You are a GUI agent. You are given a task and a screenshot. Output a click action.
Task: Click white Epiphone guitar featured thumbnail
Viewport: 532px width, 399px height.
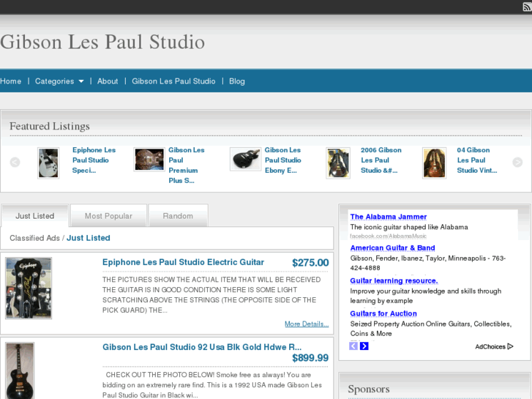[48, 163]
